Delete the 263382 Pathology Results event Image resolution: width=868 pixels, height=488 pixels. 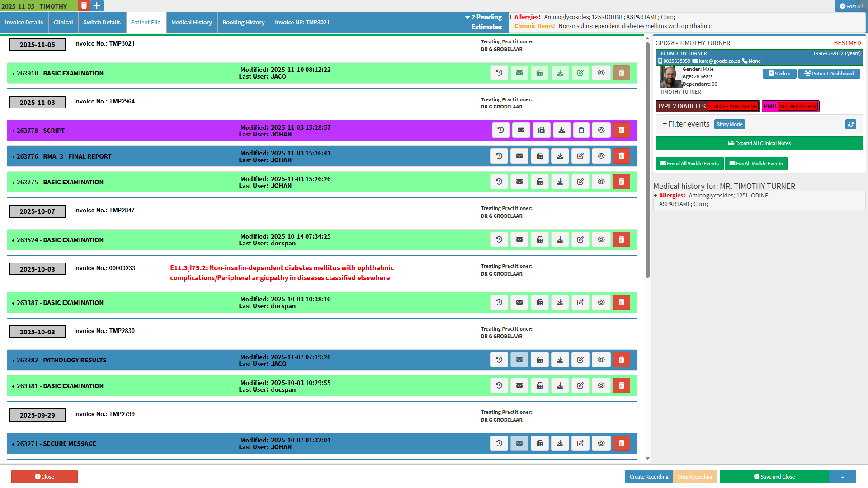[621, 360]
